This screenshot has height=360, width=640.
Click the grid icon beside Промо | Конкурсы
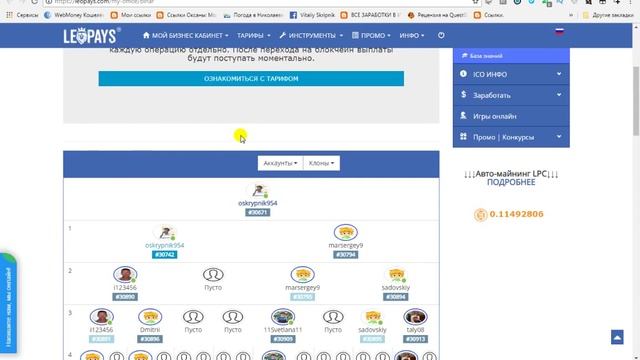tap(463, 137)
